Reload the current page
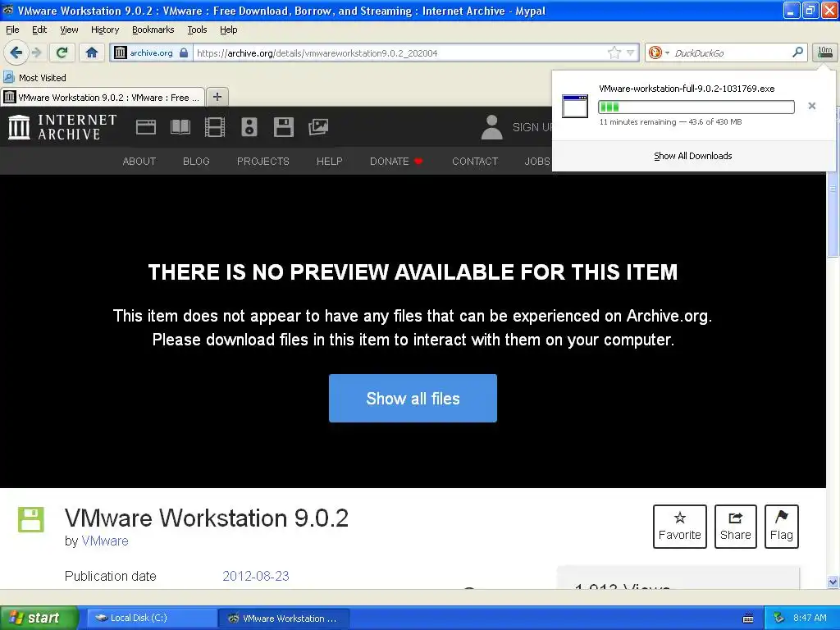 [x=62, y=52]
